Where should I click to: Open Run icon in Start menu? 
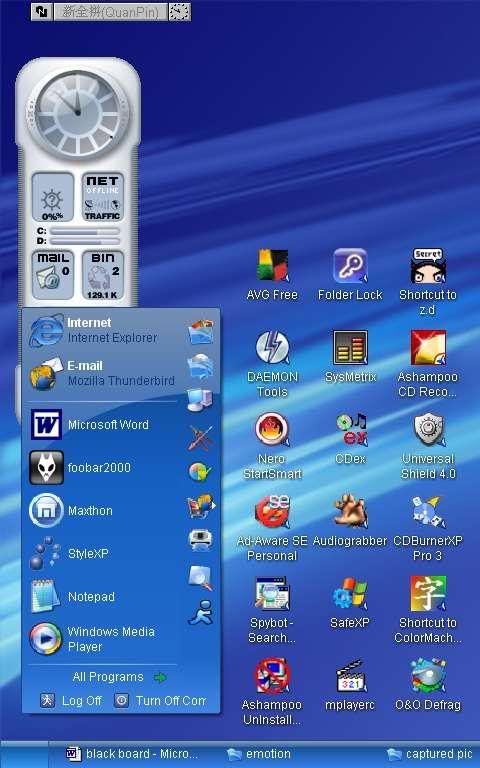[200, 613]
